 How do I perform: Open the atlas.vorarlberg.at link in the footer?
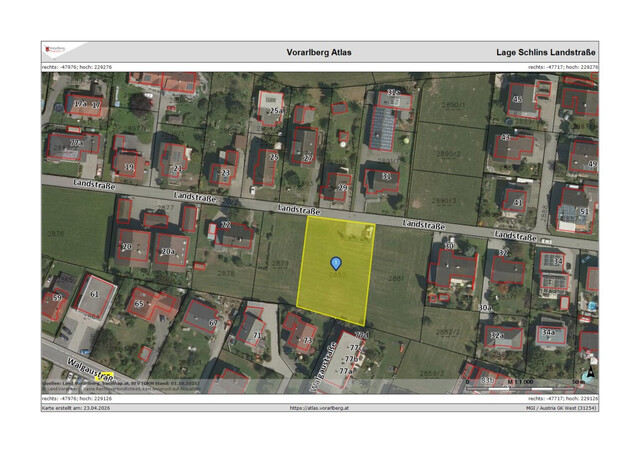pyautogui.click(x=319, y=408)
